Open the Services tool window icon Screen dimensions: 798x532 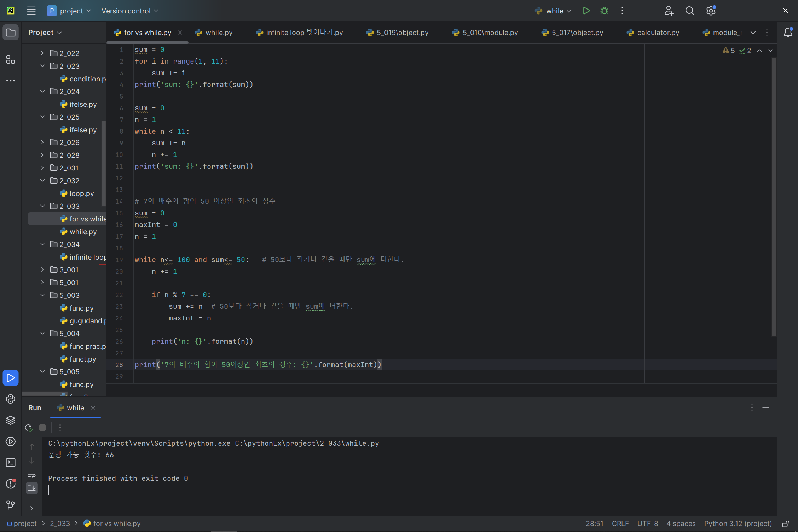[x=11, y=441]
